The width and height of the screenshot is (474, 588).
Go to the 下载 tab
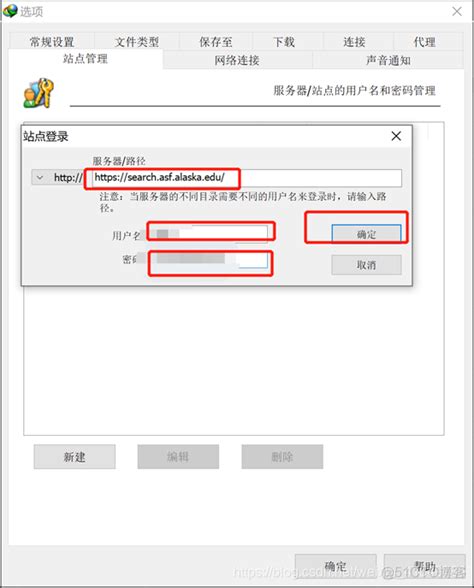click(284, 42)
